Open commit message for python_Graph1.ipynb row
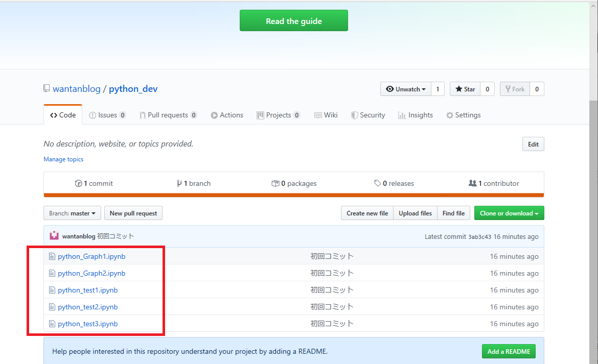The height and width of the screenshot is (364, 598). 332,256
